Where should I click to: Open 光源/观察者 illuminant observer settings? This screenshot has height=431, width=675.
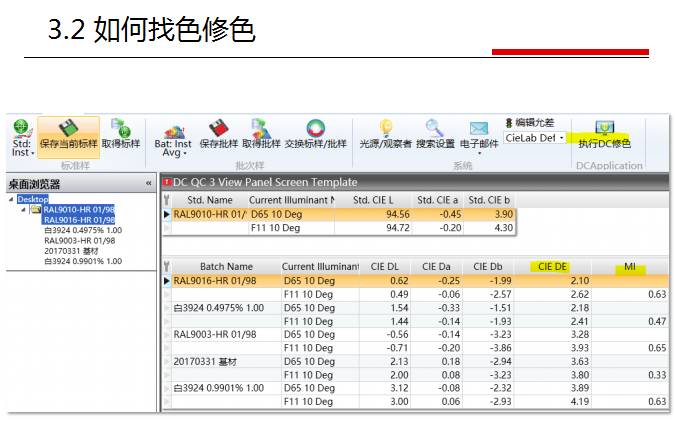point(385,130)
